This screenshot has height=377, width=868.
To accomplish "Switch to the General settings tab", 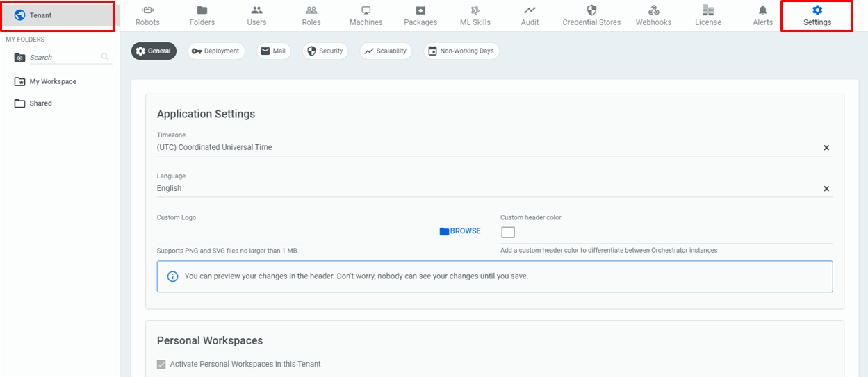I will [x=153, y=51].
